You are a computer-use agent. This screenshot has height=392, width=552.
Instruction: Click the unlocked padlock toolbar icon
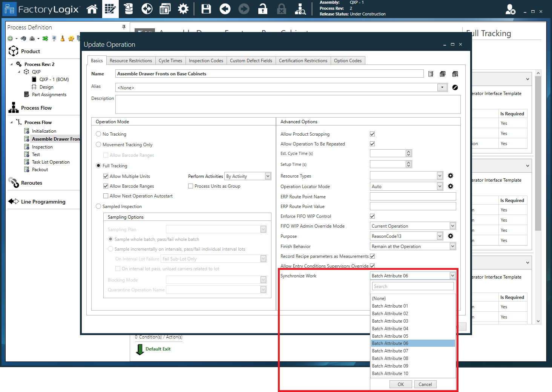click(263, 9)
